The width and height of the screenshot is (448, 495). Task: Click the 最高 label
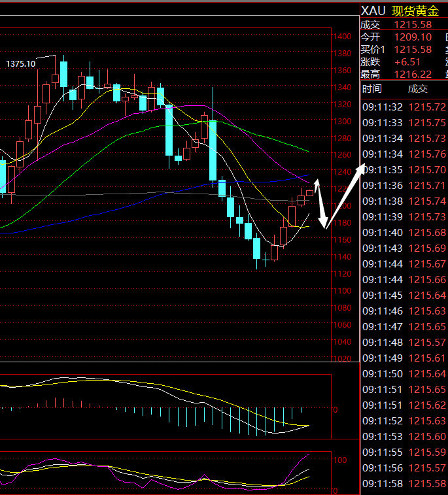[x=370, y=74]
